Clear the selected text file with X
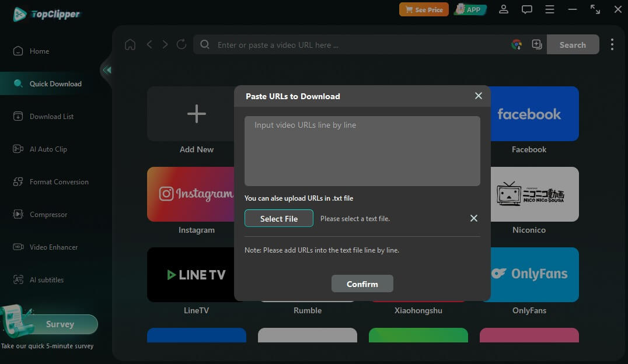 point(473,218)
